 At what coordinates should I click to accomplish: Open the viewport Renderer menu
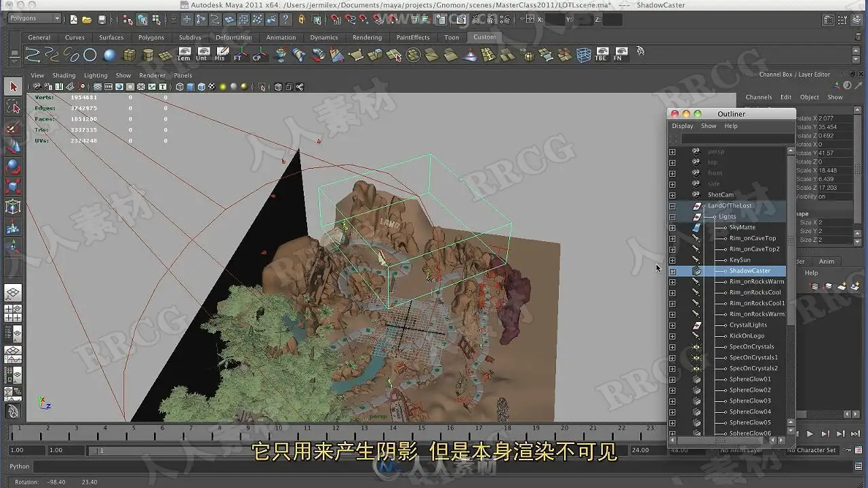153,76
